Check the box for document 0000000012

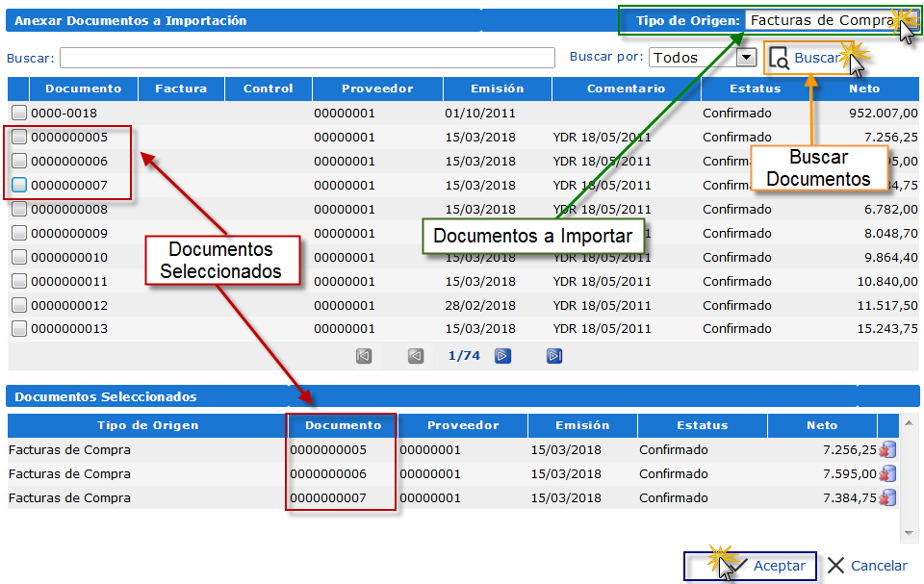click(x=19, y=305)
